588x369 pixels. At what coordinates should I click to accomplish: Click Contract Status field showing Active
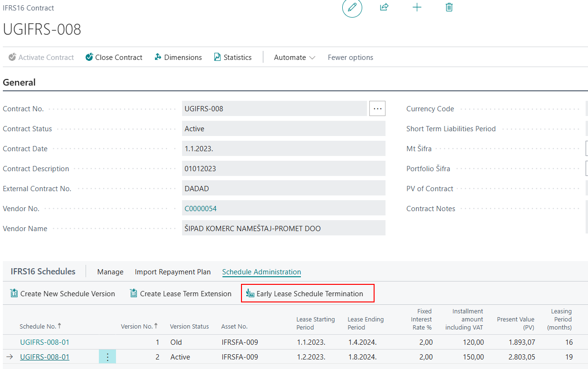284,128
